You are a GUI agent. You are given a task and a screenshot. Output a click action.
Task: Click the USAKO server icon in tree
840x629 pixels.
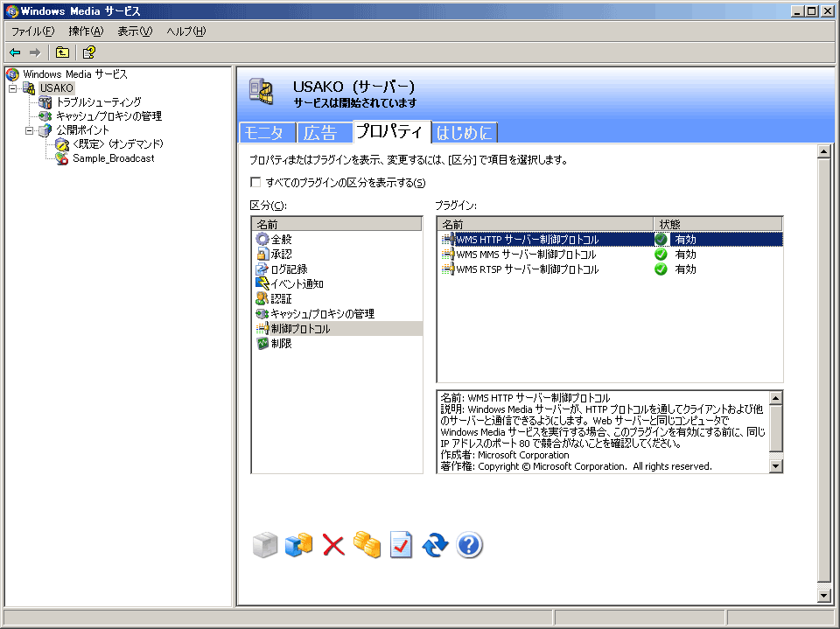29,88
